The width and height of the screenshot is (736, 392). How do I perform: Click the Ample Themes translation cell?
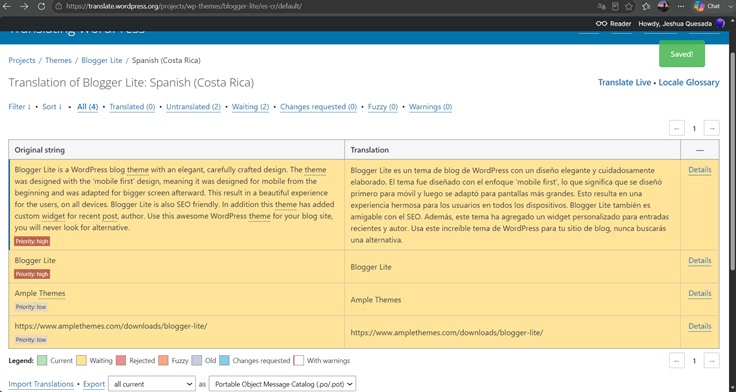[513, 300]
